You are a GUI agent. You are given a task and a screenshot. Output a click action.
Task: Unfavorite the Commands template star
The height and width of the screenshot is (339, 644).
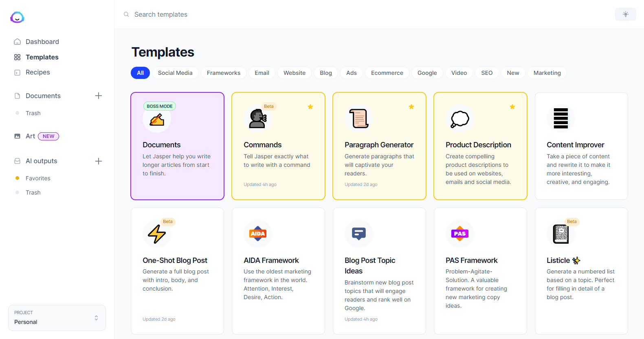click(x=310, y=107)
